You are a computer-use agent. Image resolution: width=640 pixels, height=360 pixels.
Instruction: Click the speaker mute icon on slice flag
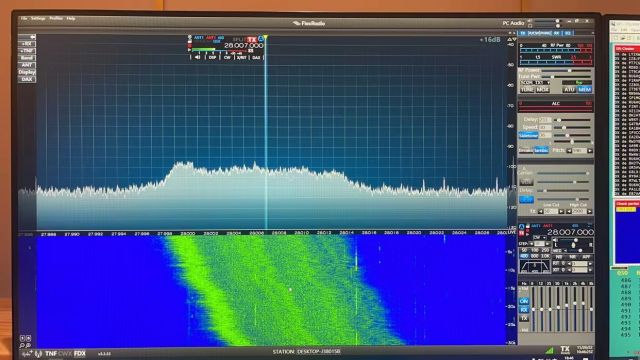(198, 58)
